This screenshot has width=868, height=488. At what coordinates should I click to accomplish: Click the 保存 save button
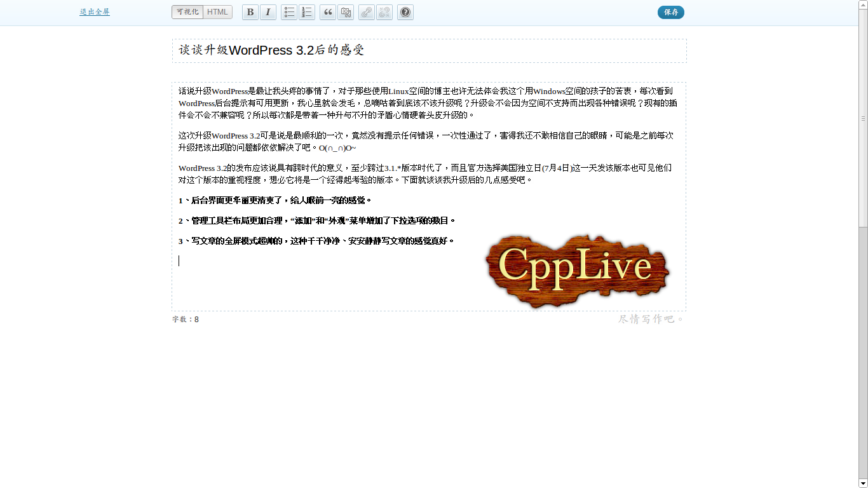(671, 12)
